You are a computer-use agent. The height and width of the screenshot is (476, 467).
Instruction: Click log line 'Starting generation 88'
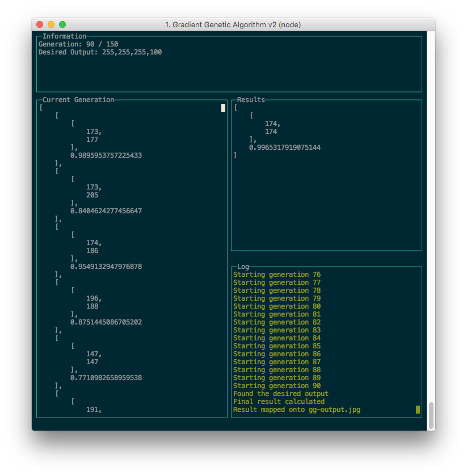click(277, 370)
